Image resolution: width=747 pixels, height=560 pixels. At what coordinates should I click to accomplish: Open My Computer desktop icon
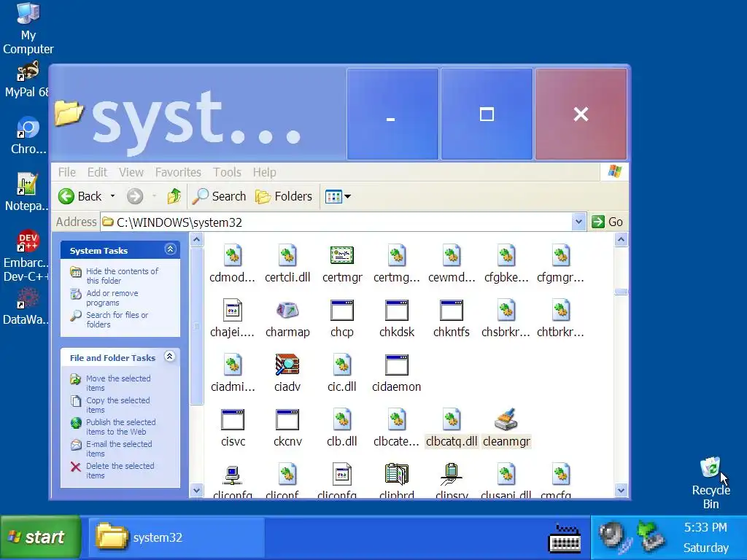pos(28,28)
